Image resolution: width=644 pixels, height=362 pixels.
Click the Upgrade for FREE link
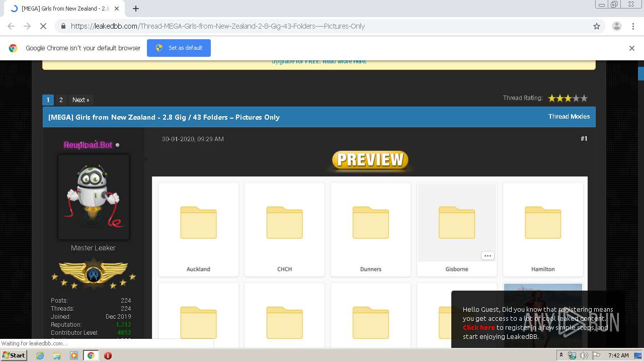[319, 61]
